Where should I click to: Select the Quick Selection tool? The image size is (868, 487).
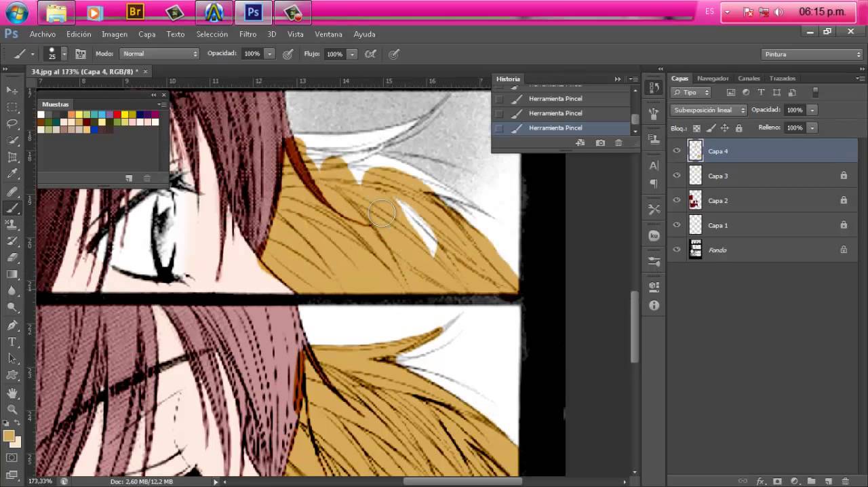pyautogui.click(x=12, y=140)
